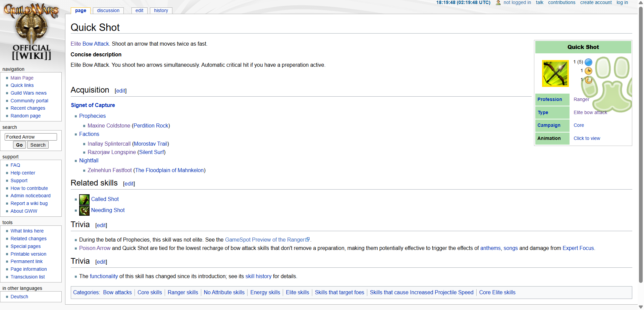
Task: Open Admin noticeboard link
Action: coord(31,196)
